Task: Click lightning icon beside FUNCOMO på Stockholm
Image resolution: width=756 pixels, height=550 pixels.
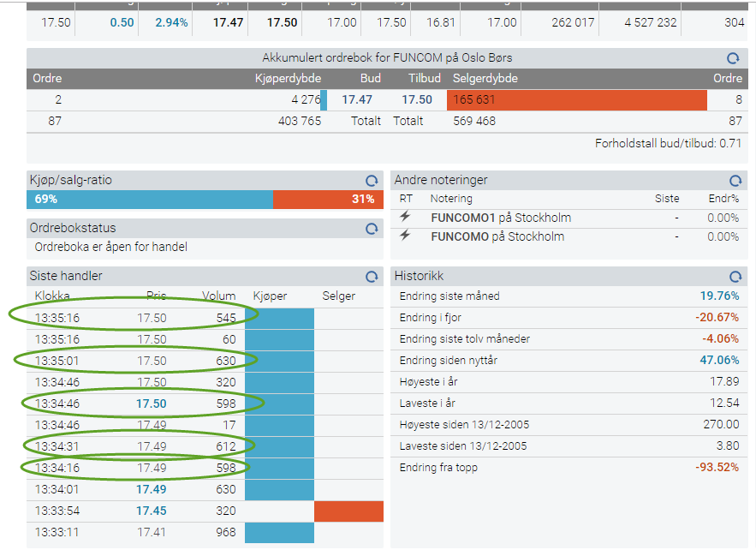Action: [x=405, y=236]
